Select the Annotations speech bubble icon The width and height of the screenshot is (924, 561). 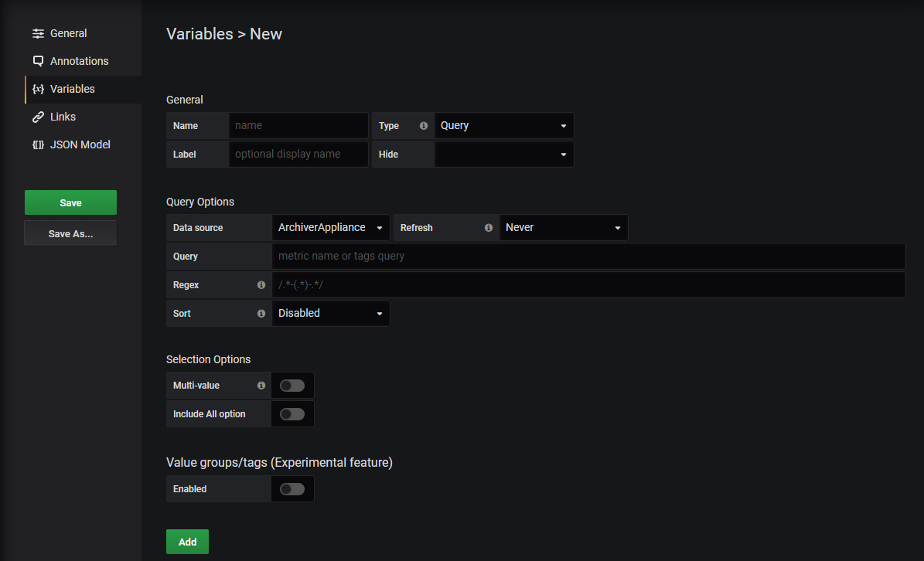coord(37,60)
